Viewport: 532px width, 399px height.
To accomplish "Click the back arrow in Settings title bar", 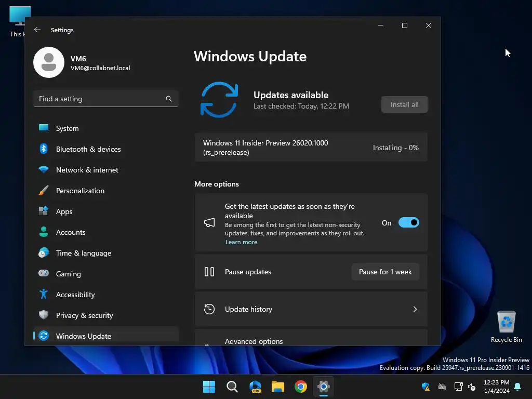I will click(37, 30).
